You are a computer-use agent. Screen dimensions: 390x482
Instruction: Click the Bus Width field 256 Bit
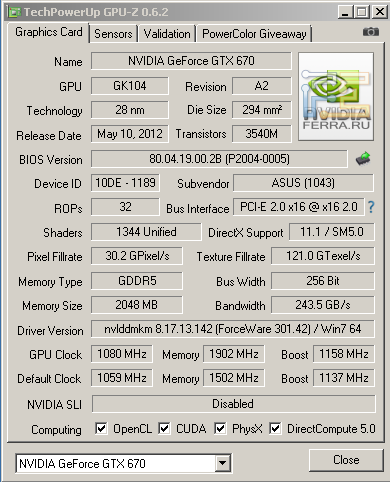pyautogui.click(x=323, y=281)
